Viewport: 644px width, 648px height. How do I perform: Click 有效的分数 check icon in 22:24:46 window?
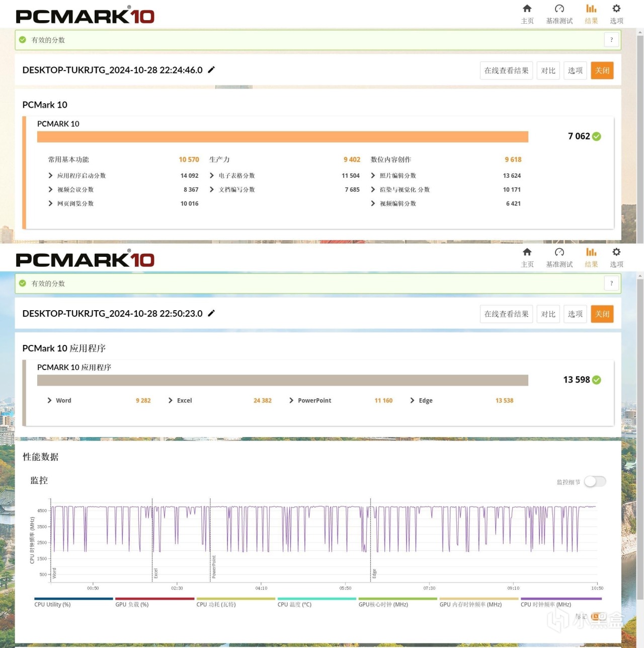click(23, 40)
